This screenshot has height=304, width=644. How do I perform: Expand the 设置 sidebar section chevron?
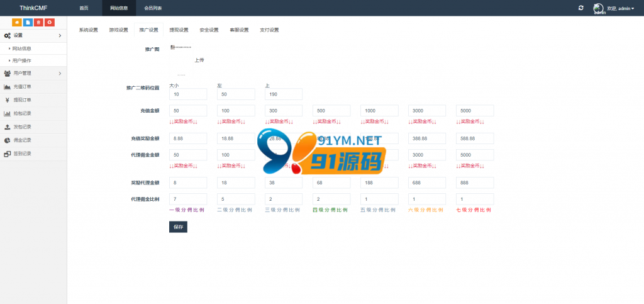[60, 36]
